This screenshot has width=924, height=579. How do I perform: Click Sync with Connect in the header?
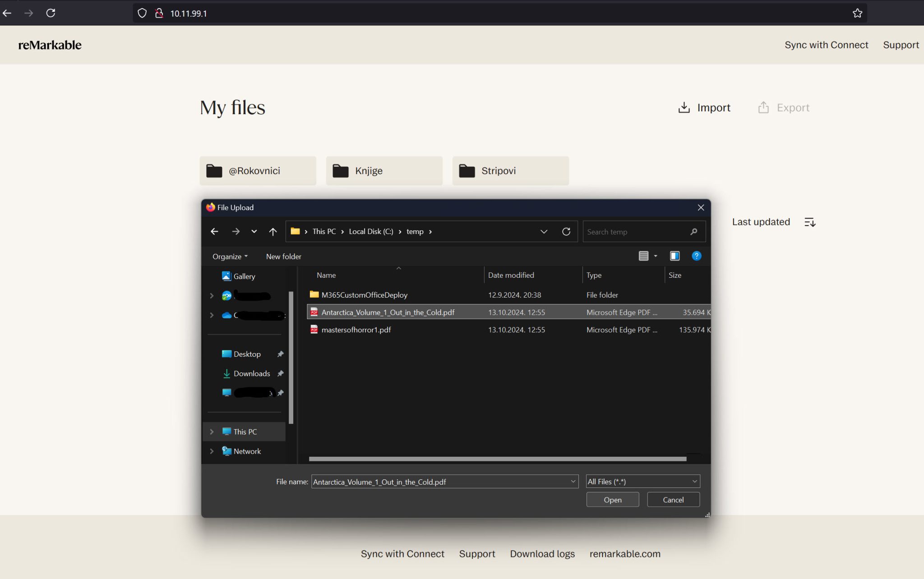(x=826, y=45)
